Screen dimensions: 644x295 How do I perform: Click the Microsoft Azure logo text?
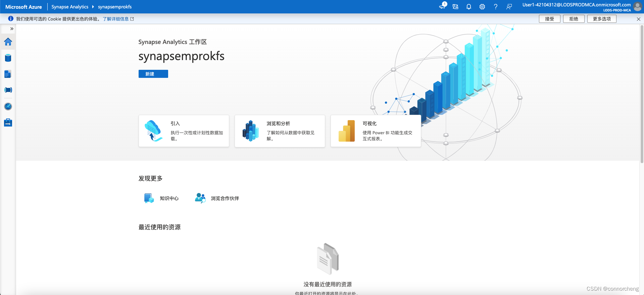coord(23,7)
